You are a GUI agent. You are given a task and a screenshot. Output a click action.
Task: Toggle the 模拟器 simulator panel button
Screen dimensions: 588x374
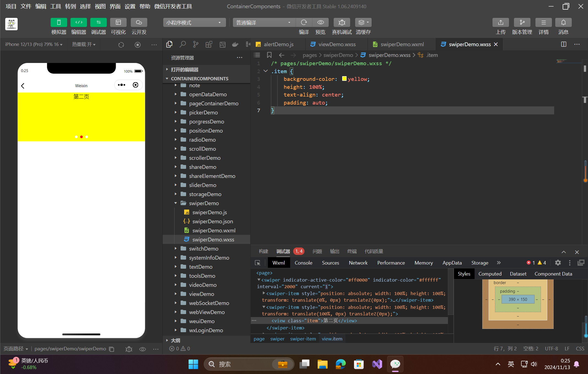coord(59,22)
